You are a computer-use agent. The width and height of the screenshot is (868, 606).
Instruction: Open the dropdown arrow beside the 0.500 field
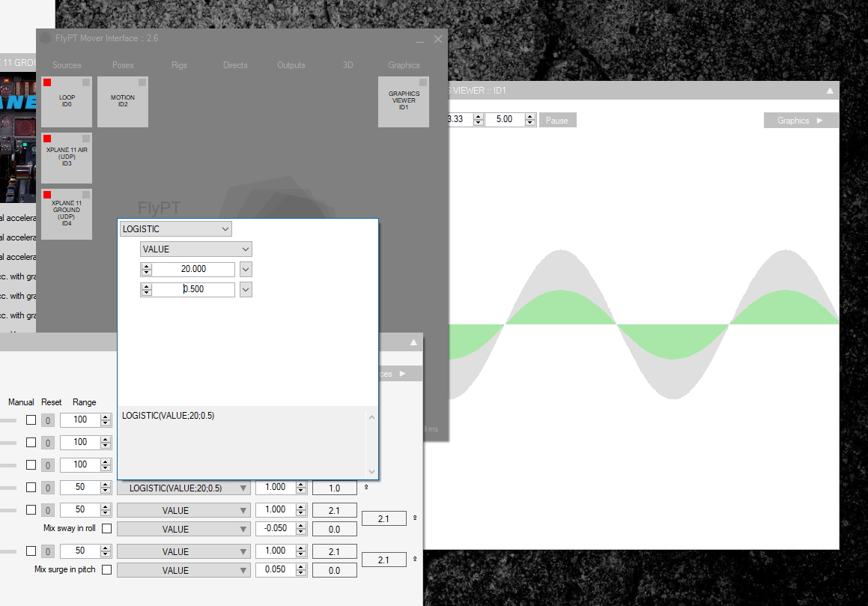[x=246, y=289]
